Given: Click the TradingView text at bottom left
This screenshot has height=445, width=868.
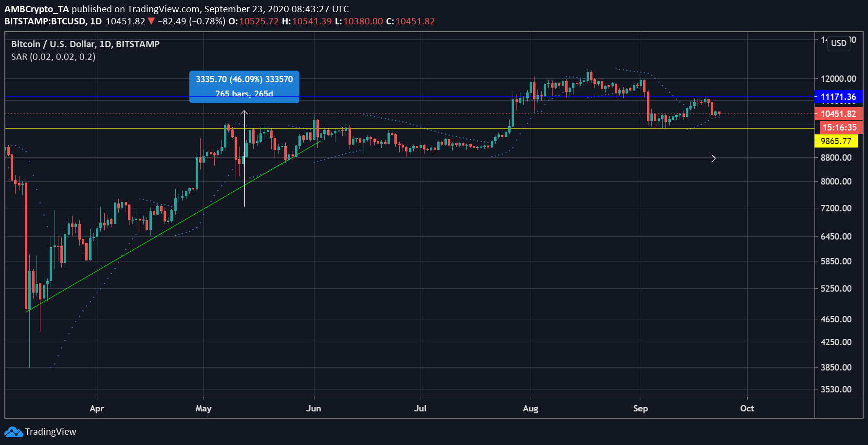Looking at the screenshot, I should tap(51, 432).
